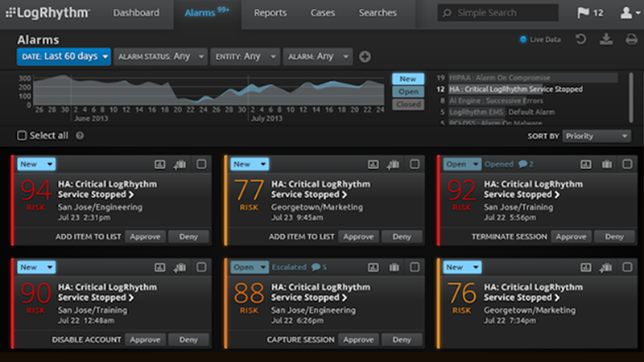Viewport: 644px width, 362px height.
Task: Click add-to-case icon on risk 76 card
Action: click(x=605, y=268)
